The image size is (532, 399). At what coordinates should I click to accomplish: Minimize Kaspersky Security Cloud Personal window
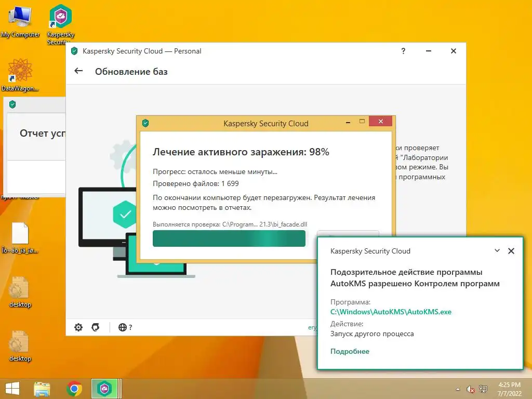pyautogui.click(x=429, y=51)
